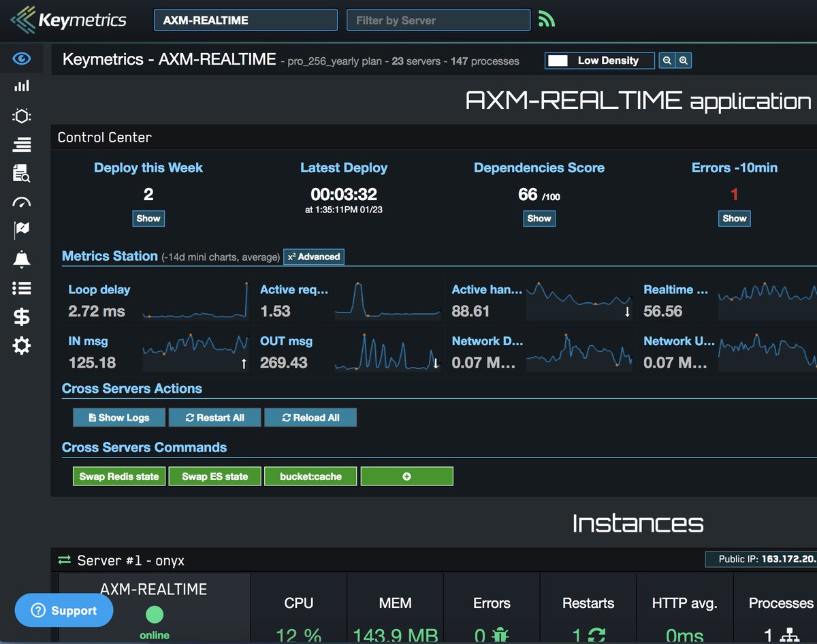817x644 pixels.
Task: Click the Reload All button
Action: (x=310, y=417)
